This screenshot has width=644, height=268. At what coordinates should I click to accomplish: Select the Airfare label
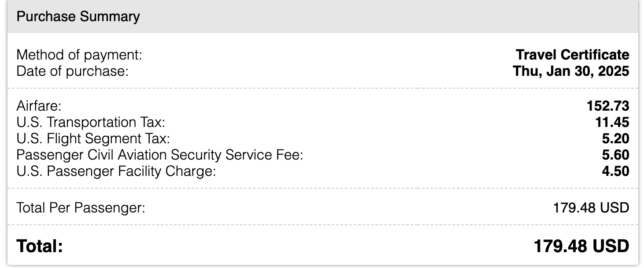tap(39, 106)
